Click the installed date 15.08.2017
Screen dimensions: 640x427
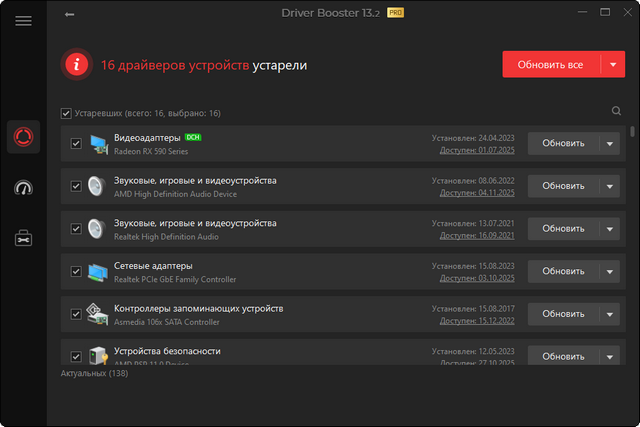click(x=496, y=309)
